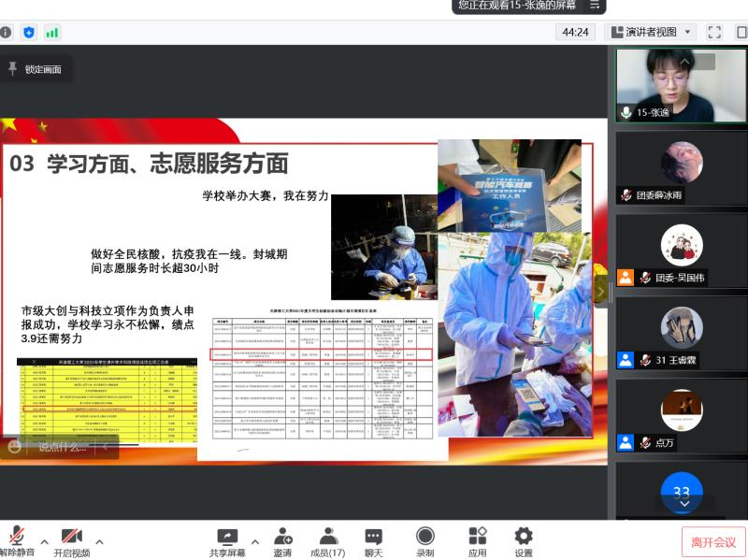Enter fullscreen mode using top-right icon
Screen dimensions: 748x560
(714, 32)
